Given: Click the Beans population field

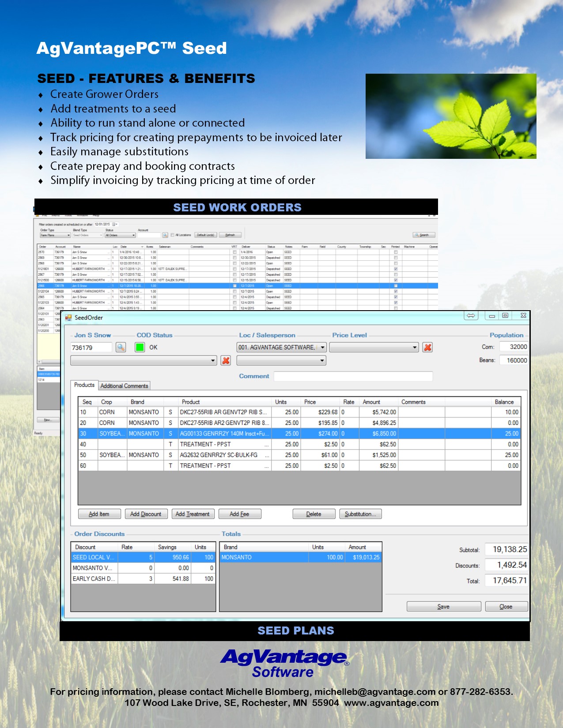Looking at the screenshot, I should (514, 360).
